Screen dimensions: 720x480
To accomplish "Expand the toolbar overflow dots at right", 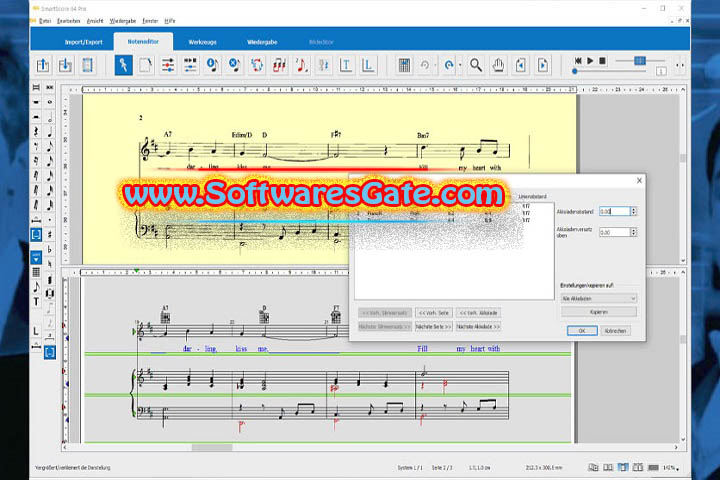I will point(680,65).
